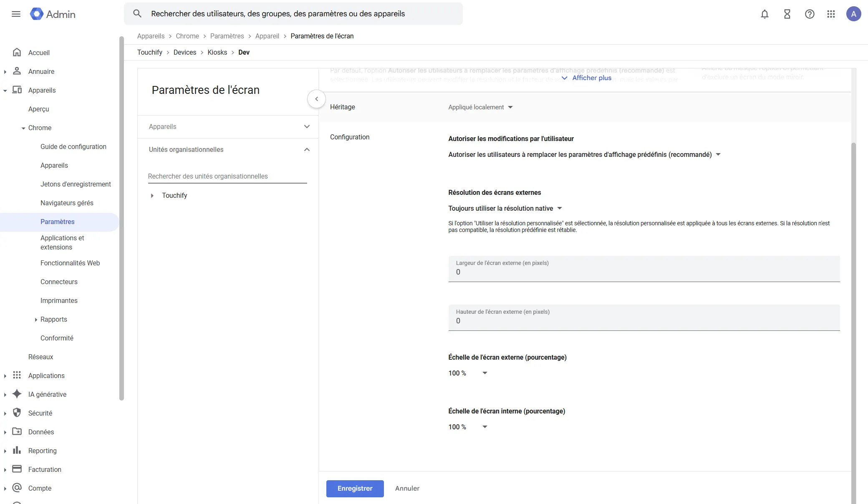Viewport: 868px width, 504px height.
Task: Collapse the side panel with the chevron
Action: pyautogui.click(x=316, y=99)
